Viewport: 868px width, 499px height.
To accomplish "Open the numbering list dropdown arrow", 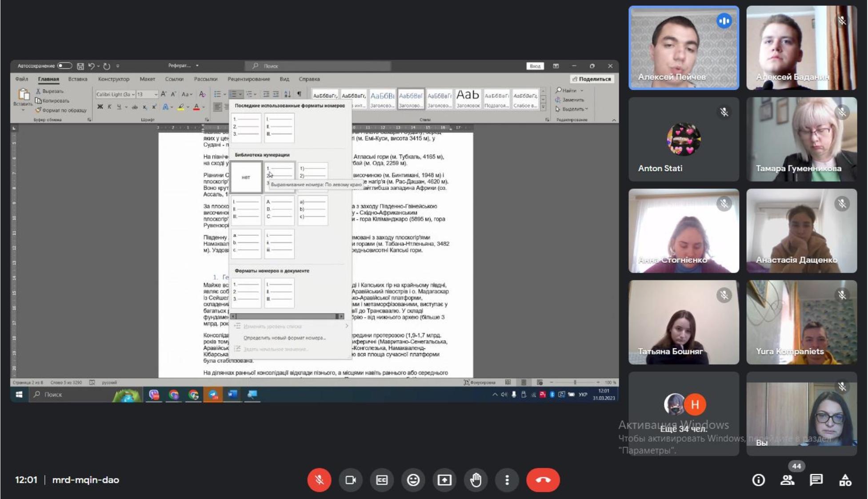I will (x=240, y=94).
